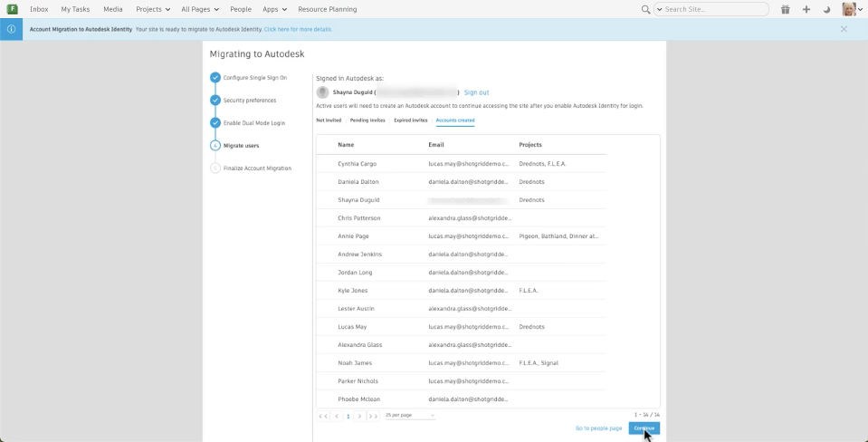Viewport: 868px width, 442px height.
Task: Open the user avatar menu
Action: [852, 9]
